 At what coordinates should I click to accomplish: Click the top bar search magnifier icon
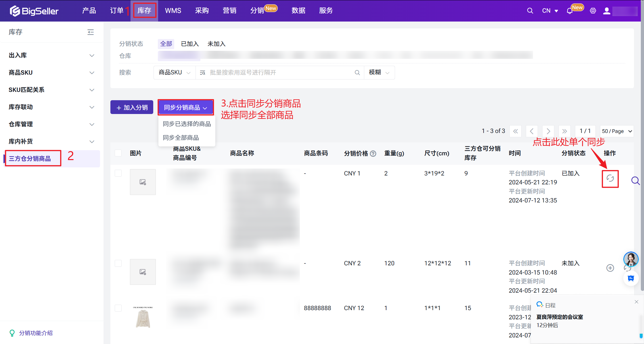pos(530,11)
